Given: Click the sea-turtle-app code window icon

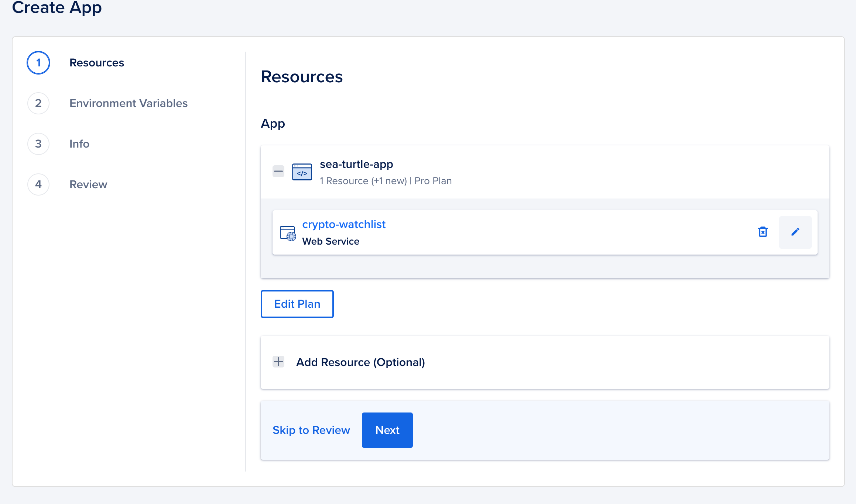Looking at the screenshot, I should (x=302, y=172).
